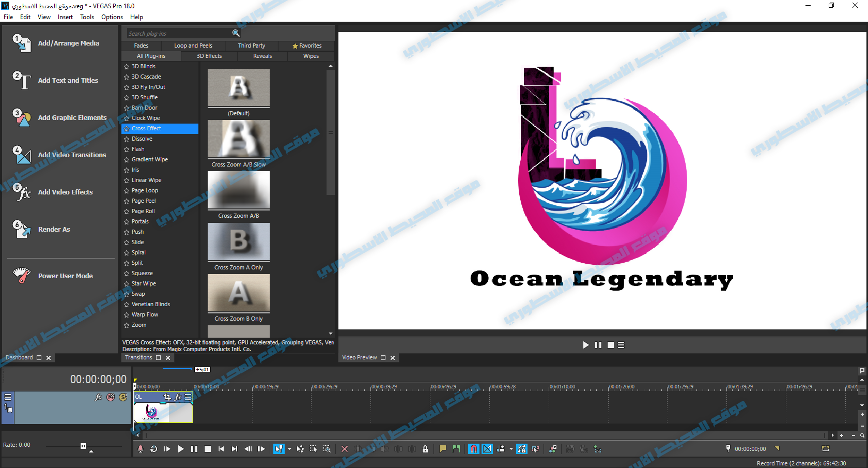Adjust the playback Rate slider
This screenshot has height=468, width=868.
(83, 446)
